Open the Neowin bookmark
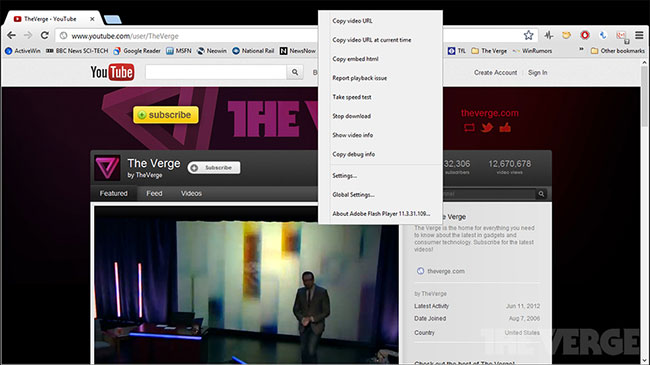The height and width of the screenshot is (365, 650). click(x=212, y=51)
